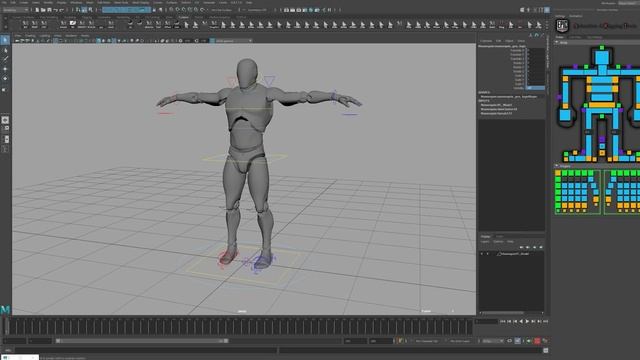Pick the Scale tool in the toolbox
Image resolution: width=640 pixels, height=360 pixels.
[5, 89]
